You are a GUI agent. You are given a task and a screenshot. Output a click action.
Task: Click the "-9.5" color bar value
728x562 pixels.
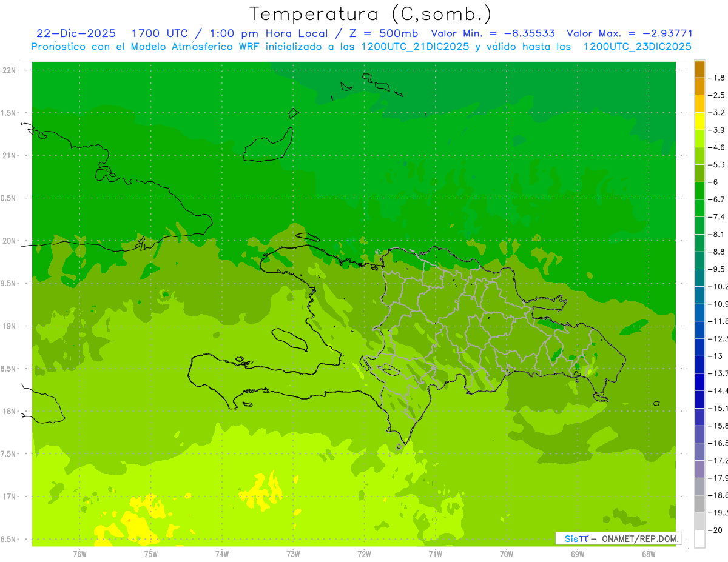pos(716,269)
